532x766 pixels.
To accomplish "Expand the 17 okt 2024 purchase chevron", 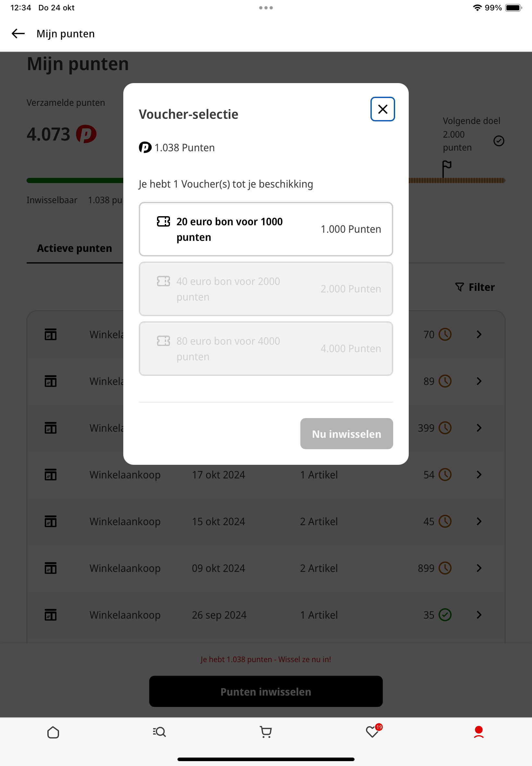I will (x=479, y=475).
